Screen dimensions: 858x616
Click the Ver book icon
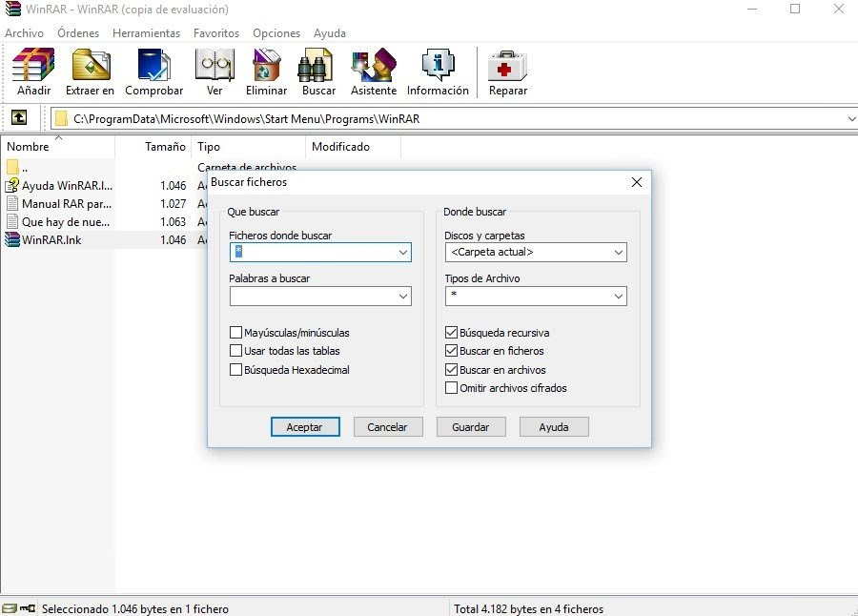pyautogui.click(x=214, y=65)
